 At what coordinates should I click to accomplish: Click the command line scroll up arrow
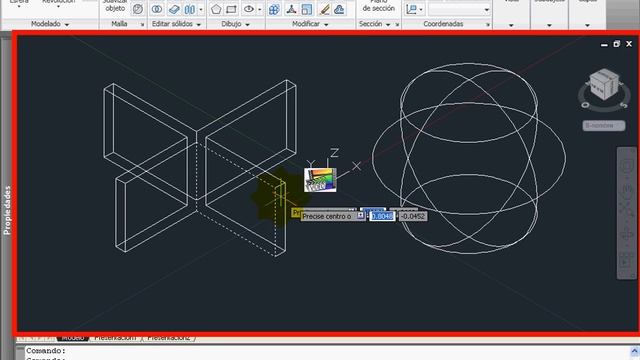coord(634,351)
